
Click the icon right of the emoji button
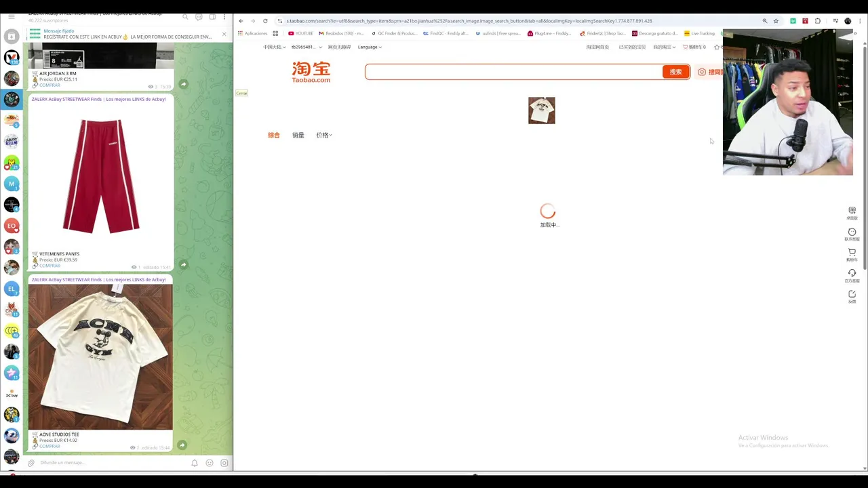224,463
